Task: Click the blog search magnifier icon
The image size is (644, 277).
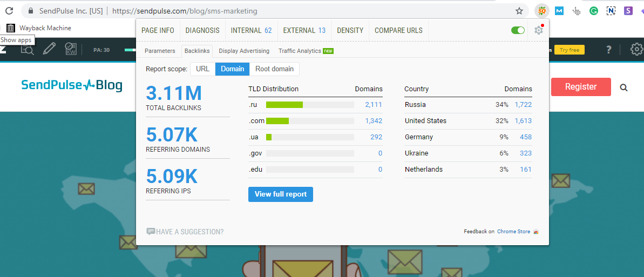Action: click(x=623, y=87)
